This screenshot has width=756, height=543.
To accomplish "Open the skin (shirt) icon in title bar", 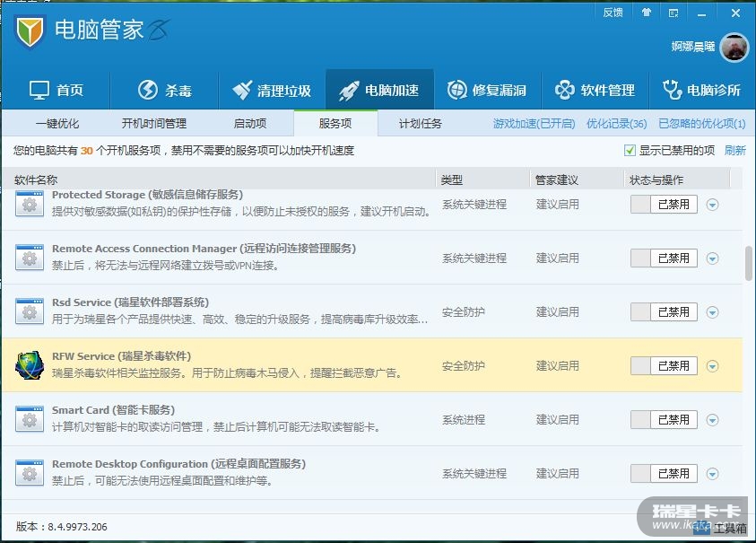I will pyautogui.click(x=647, y=13).
